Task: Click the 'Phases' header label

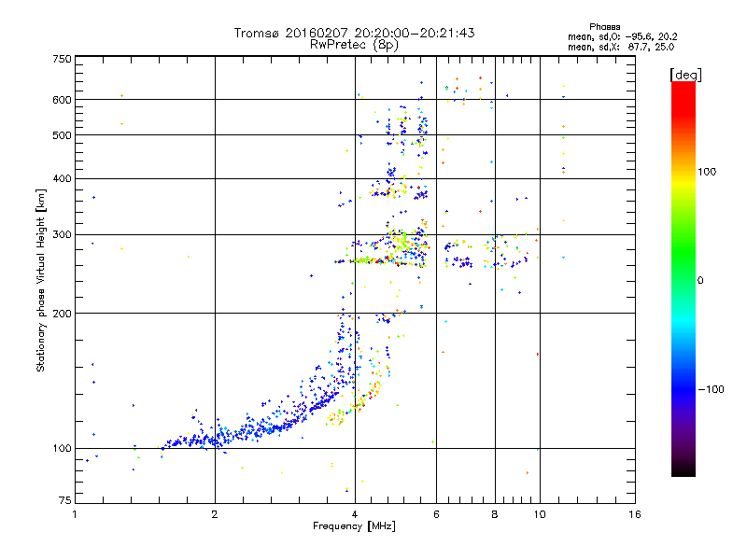Action: [x=604, y=27]
